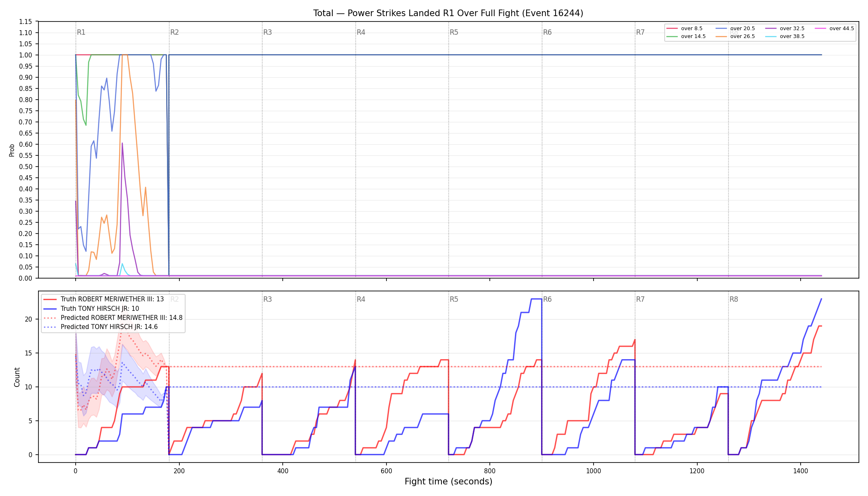Click the 800 tick on the time axis
The image size is (868, 496).
[490, 471]
